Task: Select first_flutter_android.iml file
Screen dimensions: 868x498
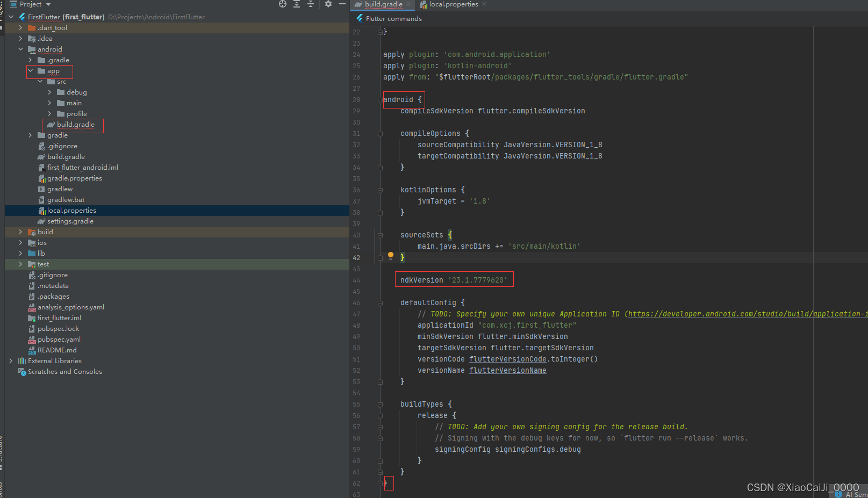Action: tap(82, 168)
